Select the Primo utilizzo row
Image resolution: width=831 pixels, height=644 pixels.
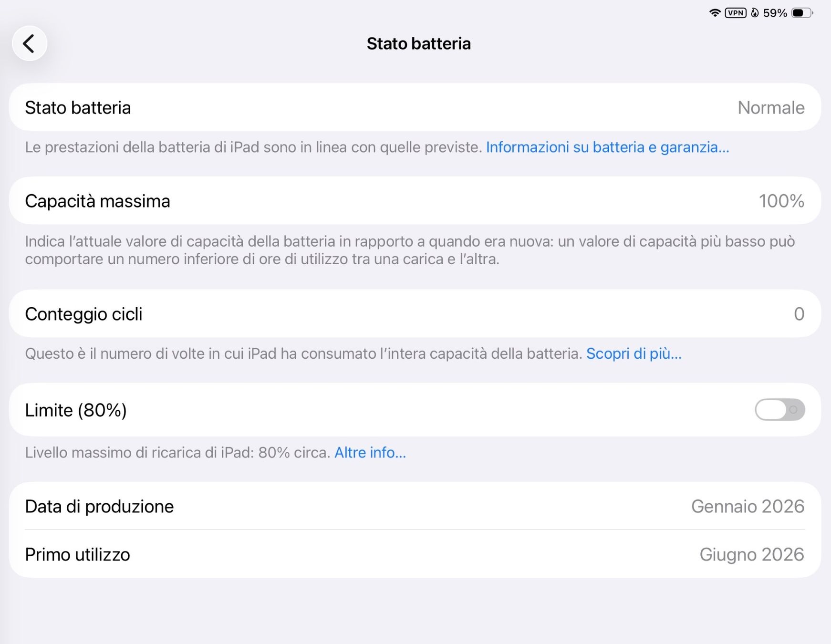click(415, 554)
